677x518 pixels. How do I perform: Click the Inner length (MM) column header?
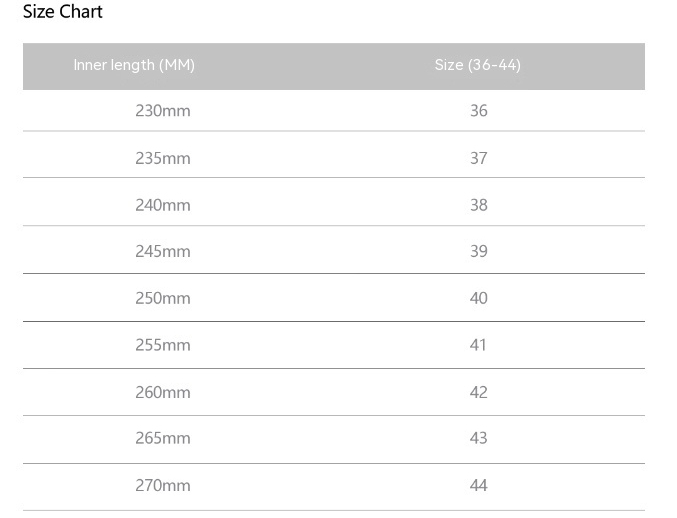(134, 65)
